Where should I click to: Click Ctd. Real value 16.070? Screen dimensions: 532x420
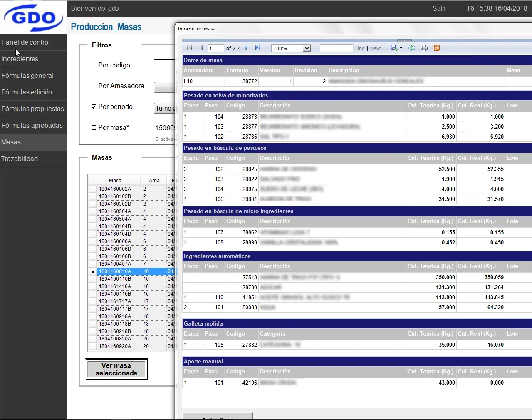click(x=495, y=345)
